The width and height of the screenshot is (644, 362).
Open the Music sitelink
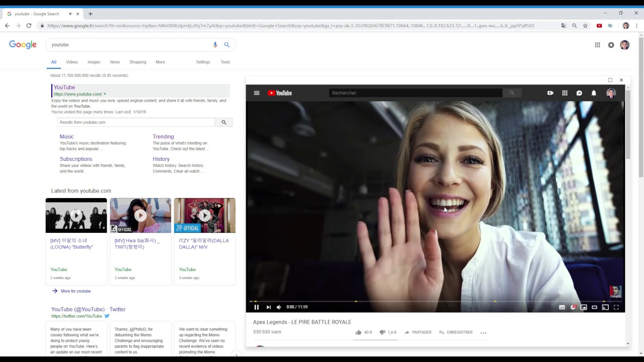coord(67,137)
